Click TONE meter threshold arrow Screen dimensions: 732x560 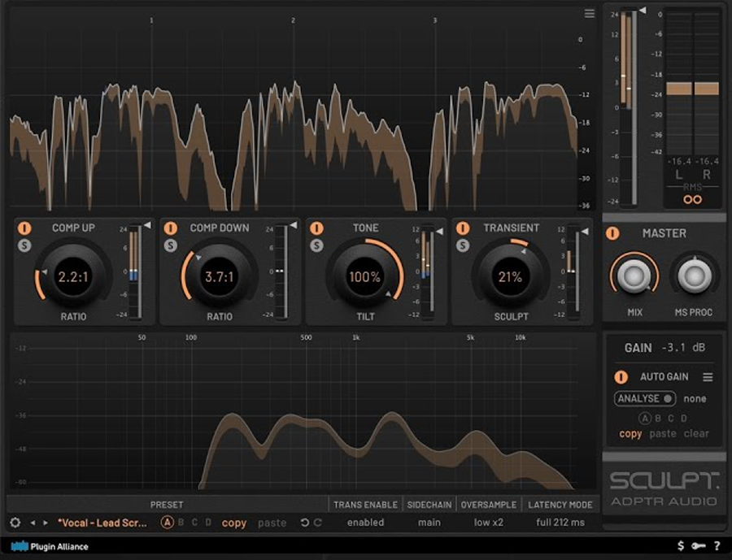tap(439, 231)
